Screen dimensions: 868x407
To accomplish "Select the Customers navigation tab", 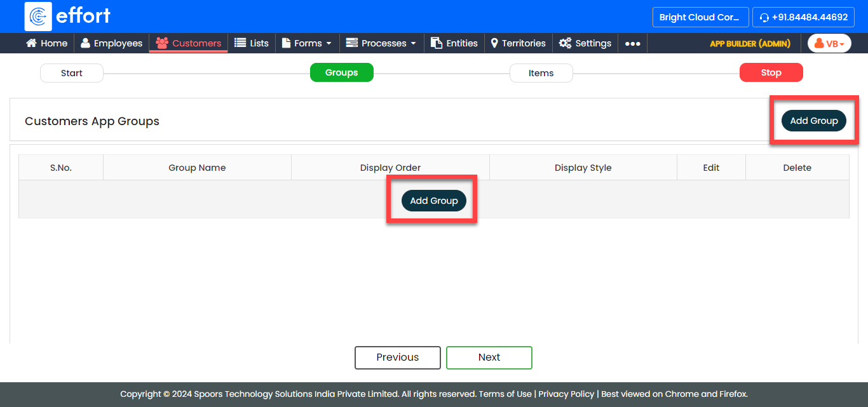I will (x=189, y=43).
